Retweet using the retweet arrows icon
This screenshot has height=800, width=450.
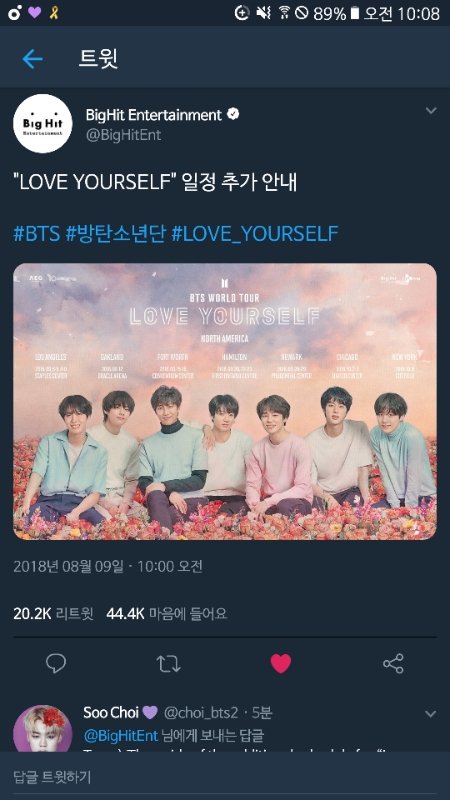pyautogui.click(x=168, y=663)
